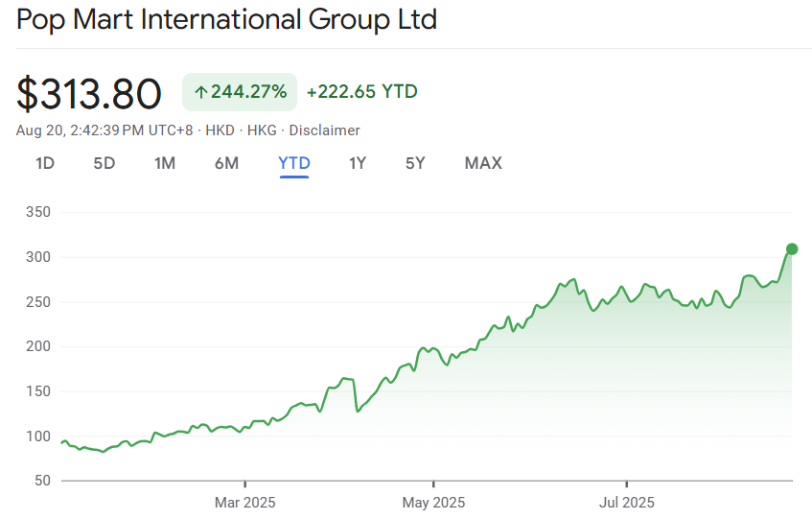Switch chart to 6M range
Viewport: 812px width, 519px height.
(227, 163)
